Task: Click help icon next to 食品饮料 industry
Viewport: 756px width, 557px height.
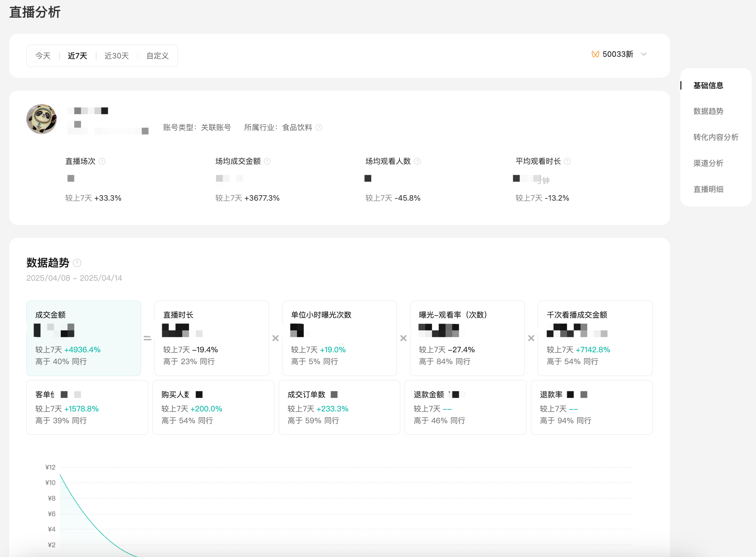Action: tap(319, 128)
